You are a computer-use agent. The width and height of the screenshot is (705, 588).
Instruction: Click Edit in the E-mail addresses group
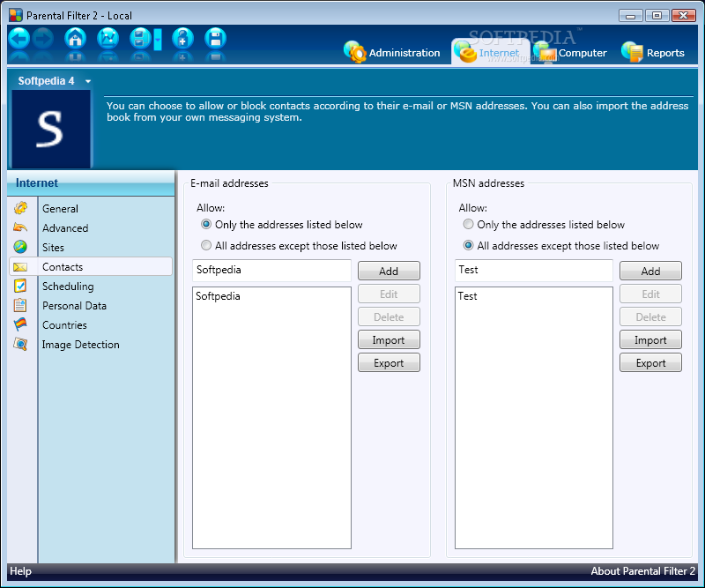point(389,294)
